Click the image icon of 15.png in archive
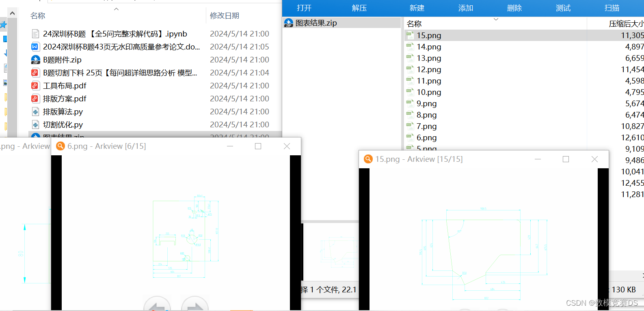This screenshot has width=644, height=311. point(410,35)
